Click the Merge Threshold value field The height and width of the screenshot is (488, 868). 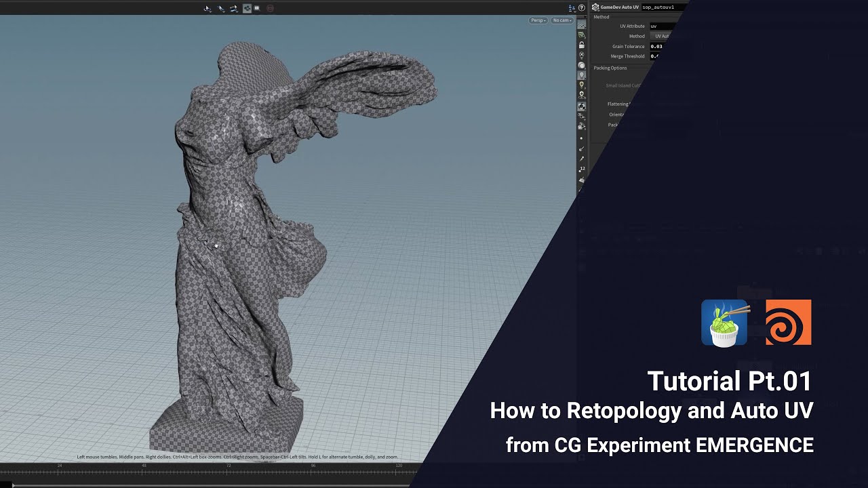(x=654, y=56)
